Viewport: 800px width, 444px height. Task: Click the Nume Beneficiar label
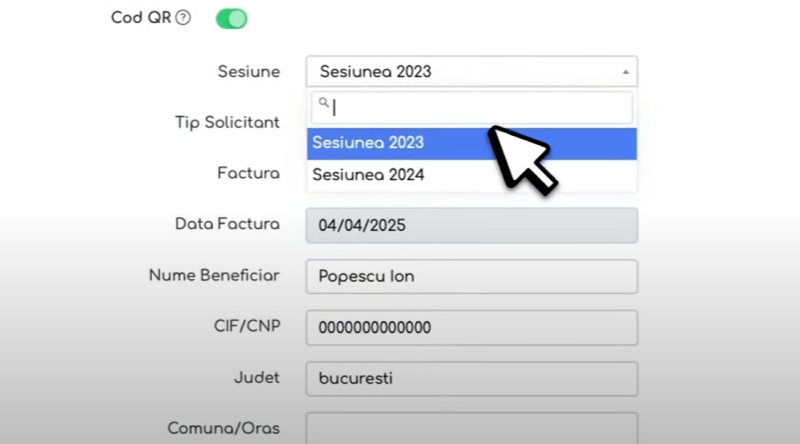214,275
